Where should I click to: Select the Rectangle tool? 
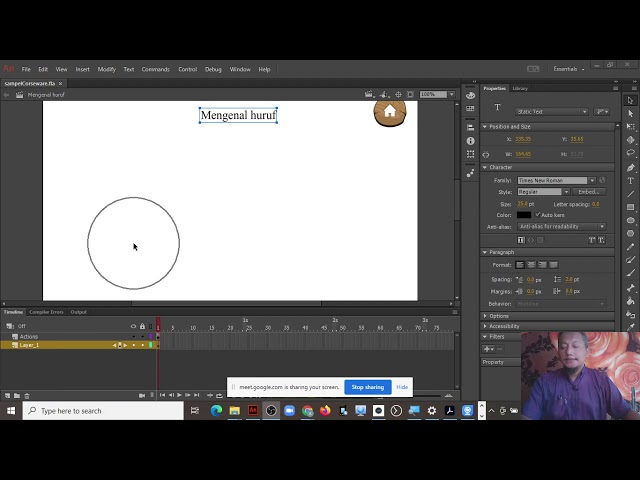click(x=630, y=207)
